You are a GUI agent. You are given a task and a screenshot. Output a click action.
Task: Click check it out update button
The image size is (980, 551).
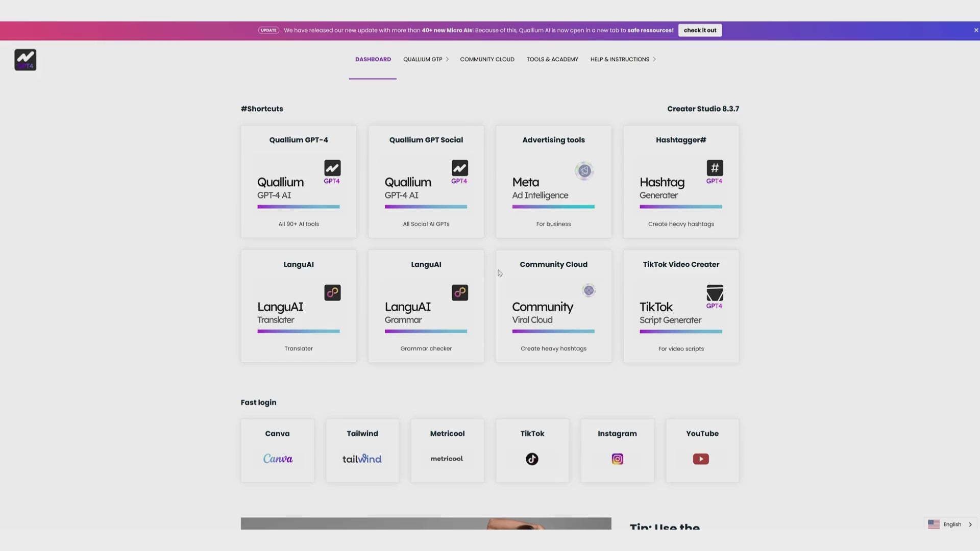click(x=700, y=30)
